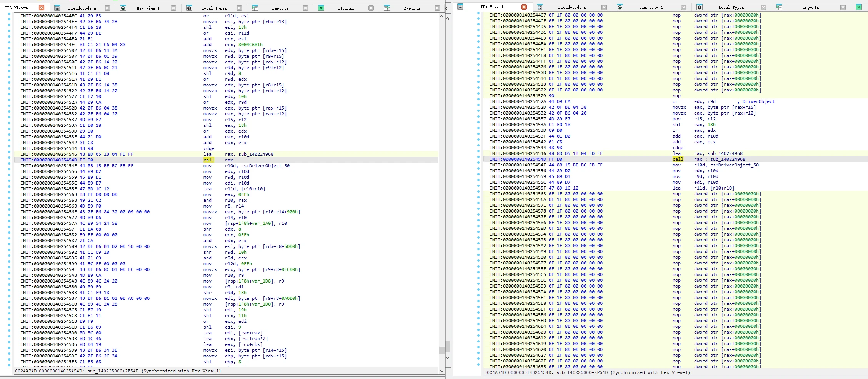Click Pseudocode-A tab icon in left IDA window

[57, 8]
